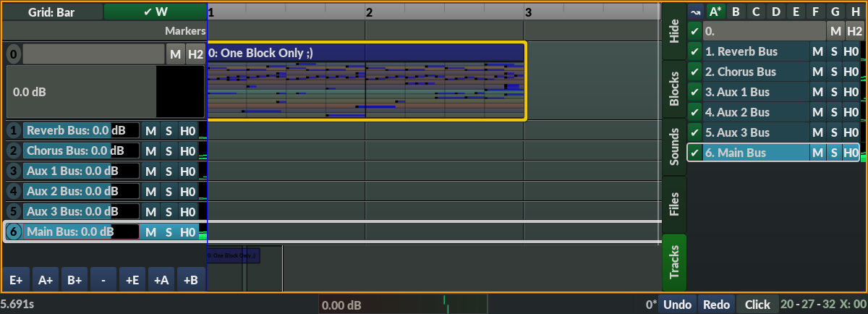Switch to the Blocks tab
The height and width of the screenshot is (314, 868).
pos(674,89)
